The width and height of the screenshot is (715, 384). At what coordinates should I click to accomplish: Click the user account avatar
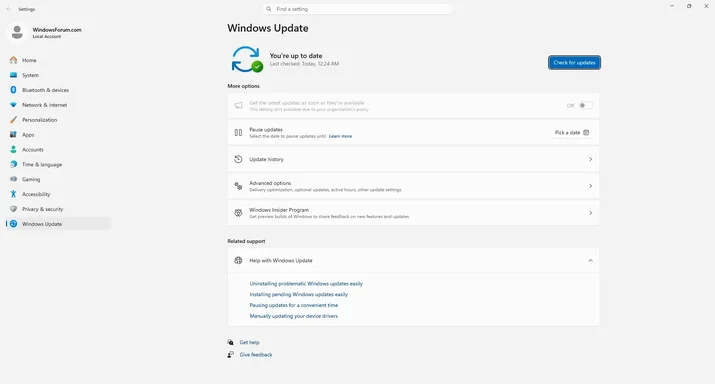(17, 32)
